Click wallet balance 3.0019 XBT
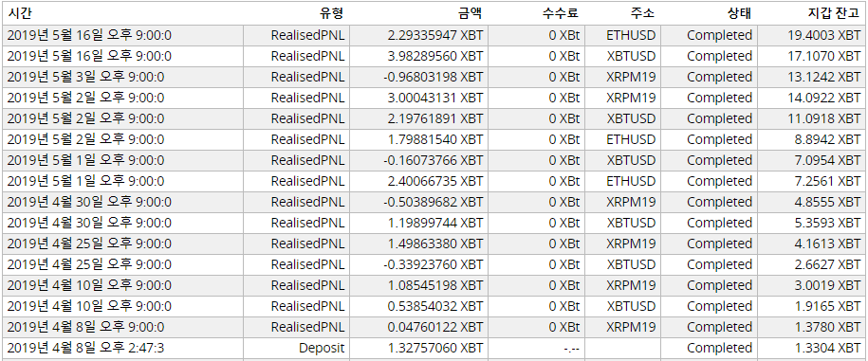 [x=827, y=286]
